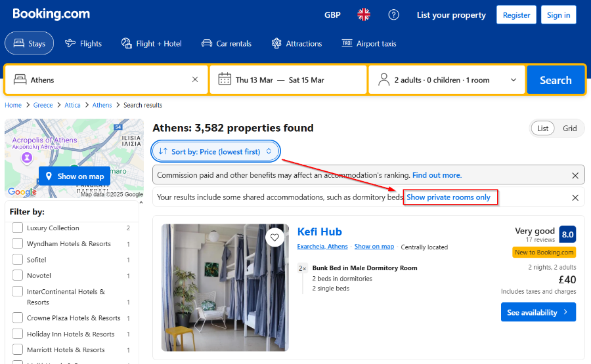Click the 8.0 review score badge
Screen dimensions: 591x364
coord(567,235)
